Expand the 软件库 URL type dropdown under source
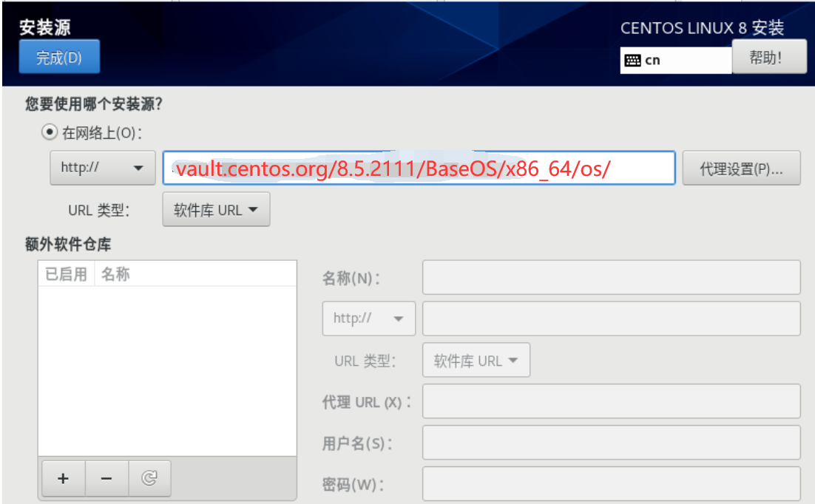 coord(216,209)
